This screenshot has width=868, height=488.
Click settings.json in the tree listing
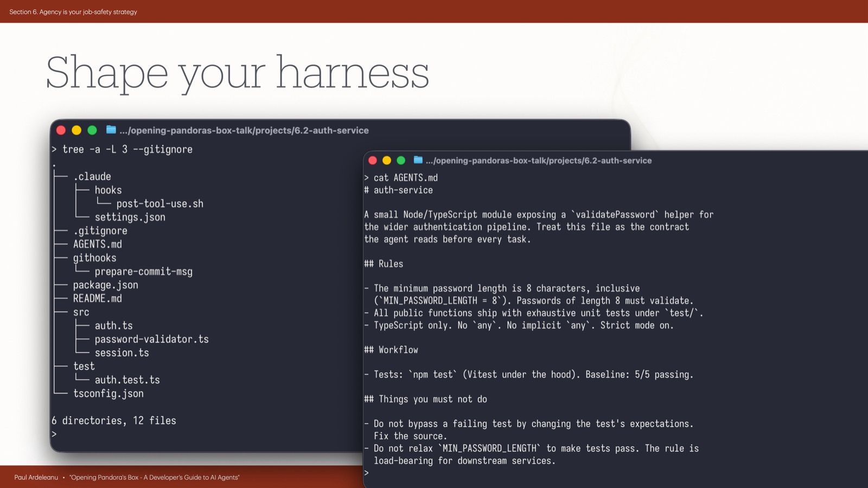pyautogui.click(x=130, y=217)
